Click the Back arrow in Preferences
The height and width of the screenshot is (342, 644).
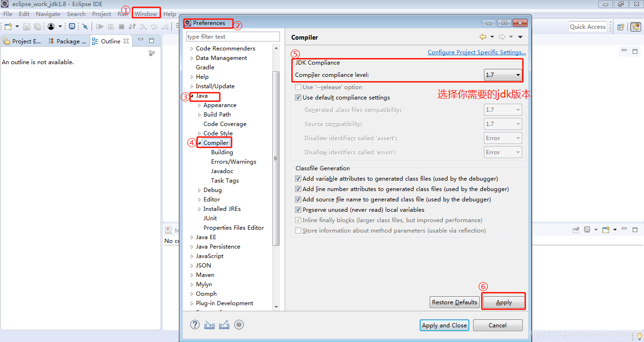tap(483, 37)
